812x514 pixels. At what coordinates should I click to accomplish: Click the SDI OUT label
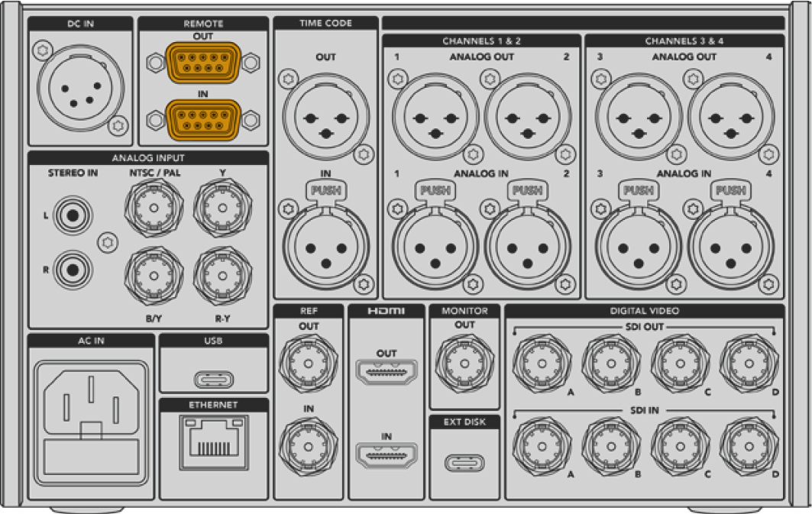pos(644,327)
